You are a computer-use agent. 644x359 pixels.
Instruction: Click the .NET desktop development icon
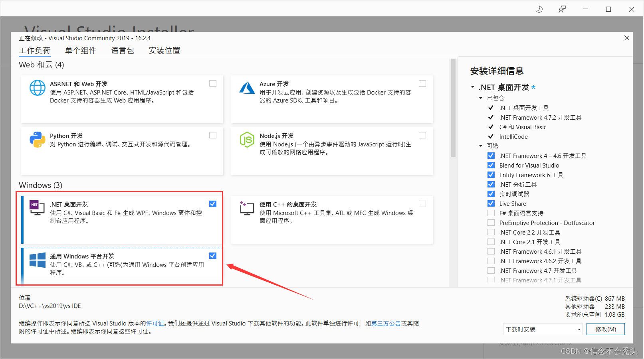(x=37, y=207)
